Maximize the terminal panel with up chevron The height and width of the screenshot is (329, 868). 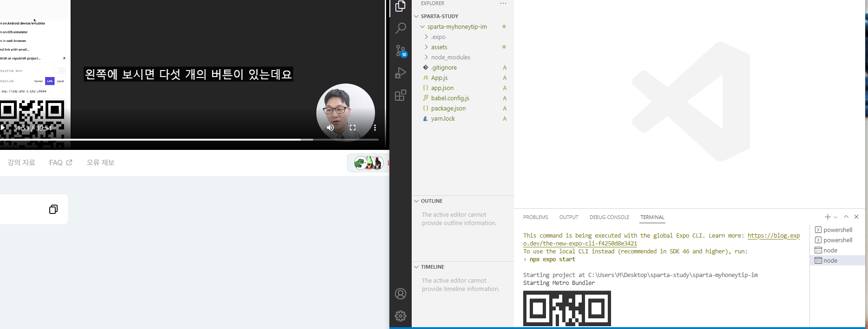tap(846, 217)
